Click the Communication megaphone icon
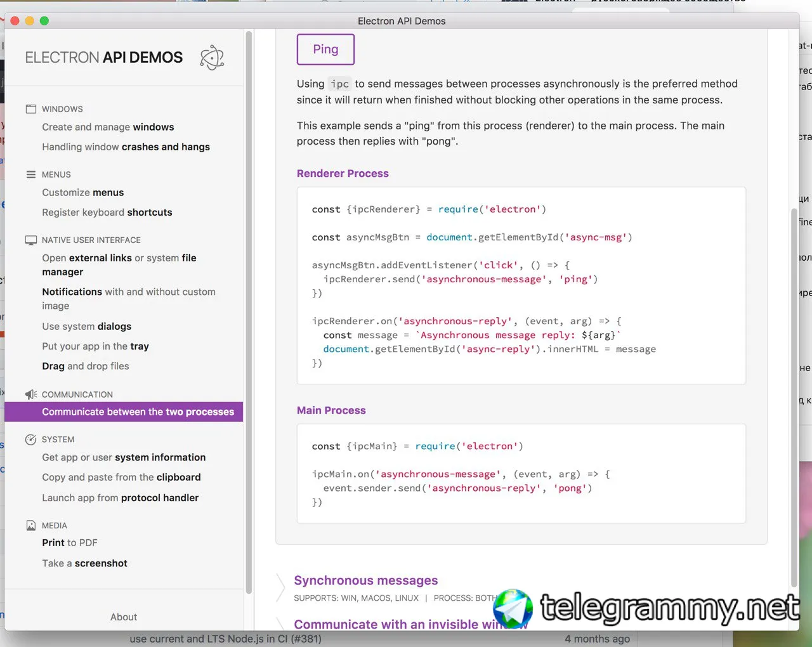 coord(31,395)
